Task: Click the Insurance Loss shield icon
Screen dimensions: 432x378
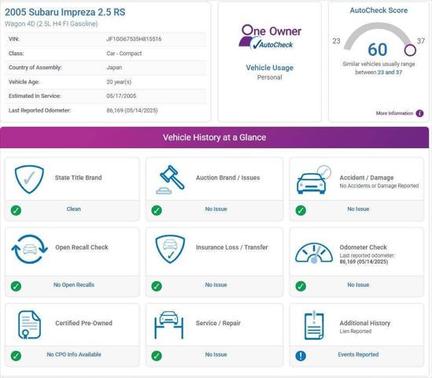Action: click(x=170, y=248)
